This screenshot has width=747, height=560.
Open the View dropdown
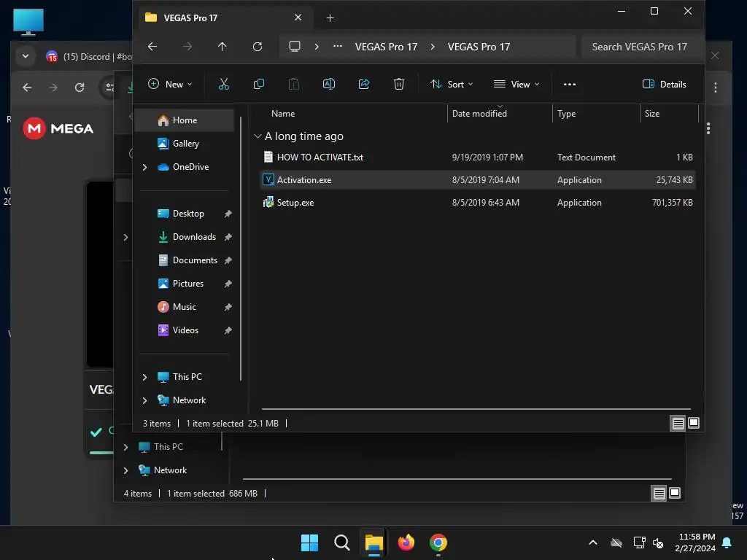click(x=516, y=85)
